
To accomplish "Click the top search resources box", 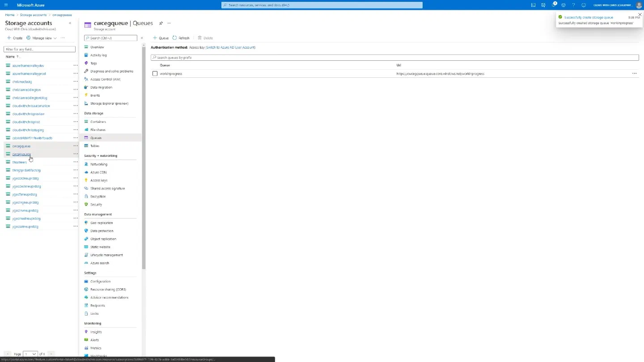I will click(x=322, y=5).
